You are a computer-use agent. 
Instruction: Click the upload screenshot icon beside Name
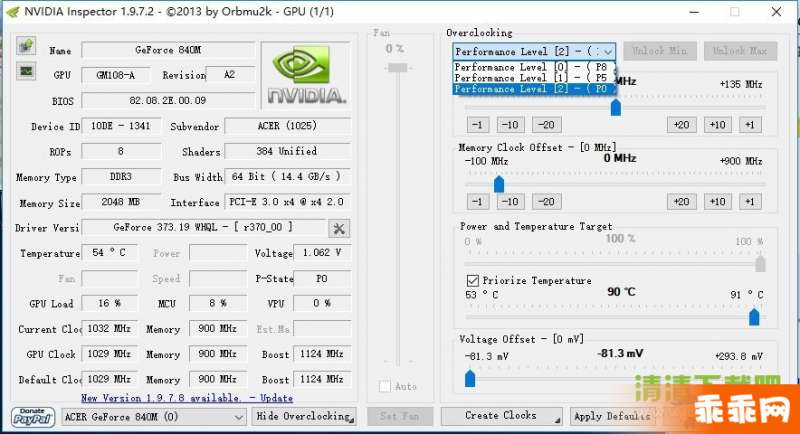click(26, 46)
